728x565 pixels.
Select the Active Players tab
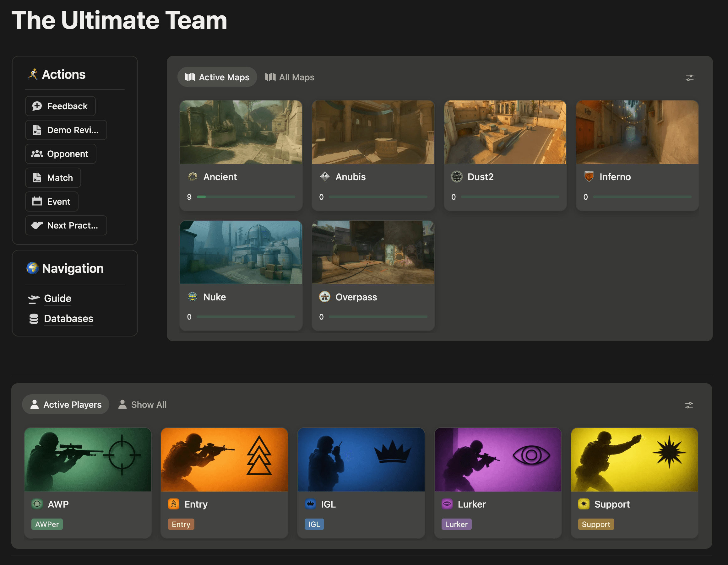click(x=66, y=404)
